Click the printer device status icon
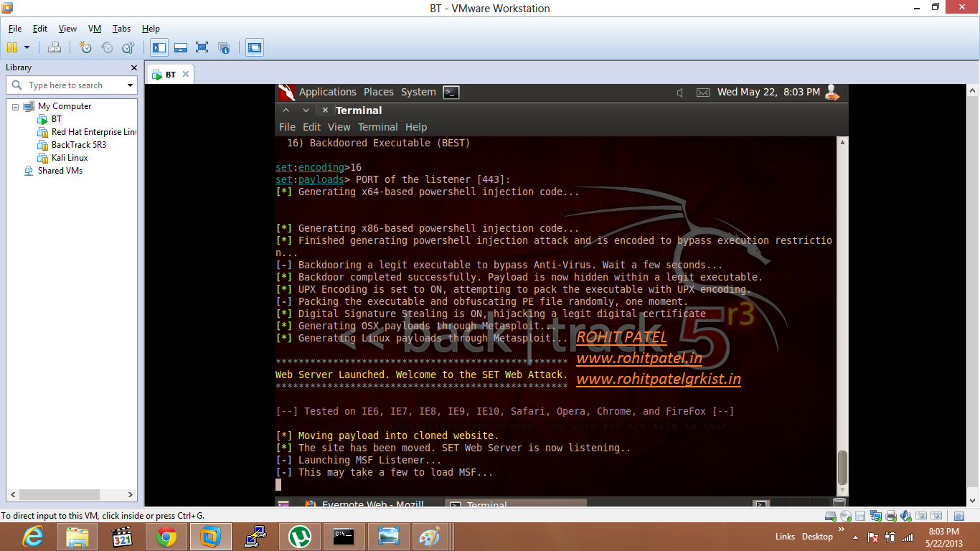This screenshot has width=980, height=551. (x=890, y=516)
